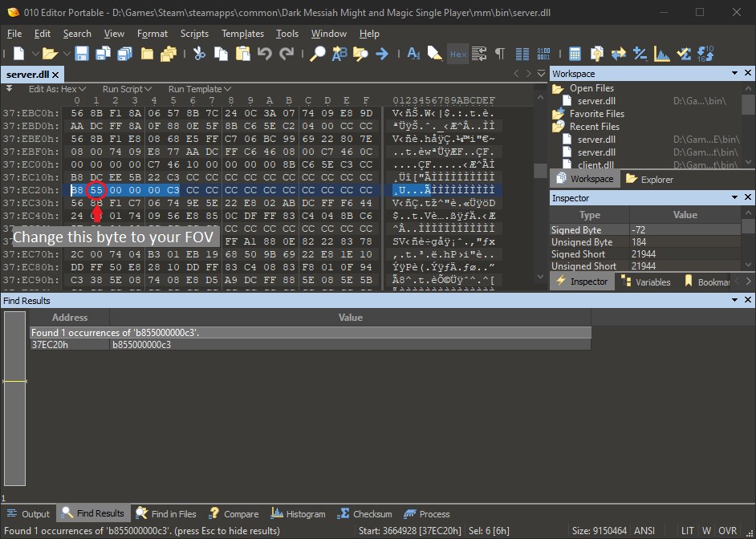Screen dimensions: 756x539
Task: Click the Redo arrow icon
Action: tap(287, 54)
